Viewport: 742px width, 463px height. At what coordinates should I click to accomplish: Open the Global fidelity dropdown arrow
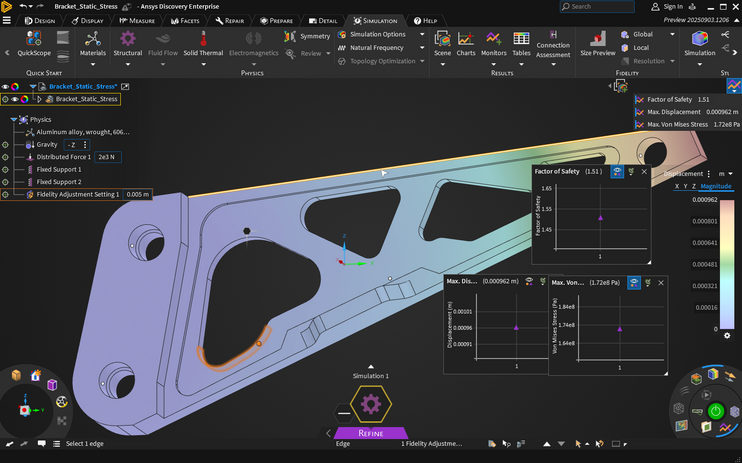click(672, 34)
